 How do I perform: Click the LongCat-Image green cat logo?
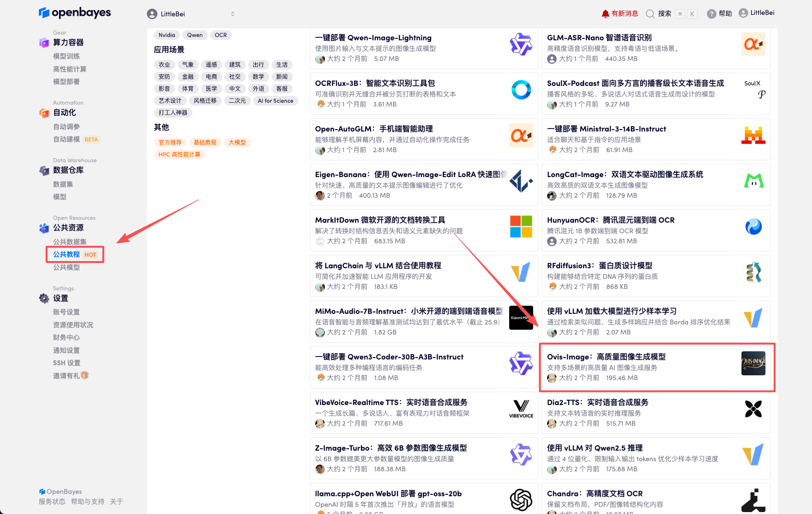[x=753, y=181]
